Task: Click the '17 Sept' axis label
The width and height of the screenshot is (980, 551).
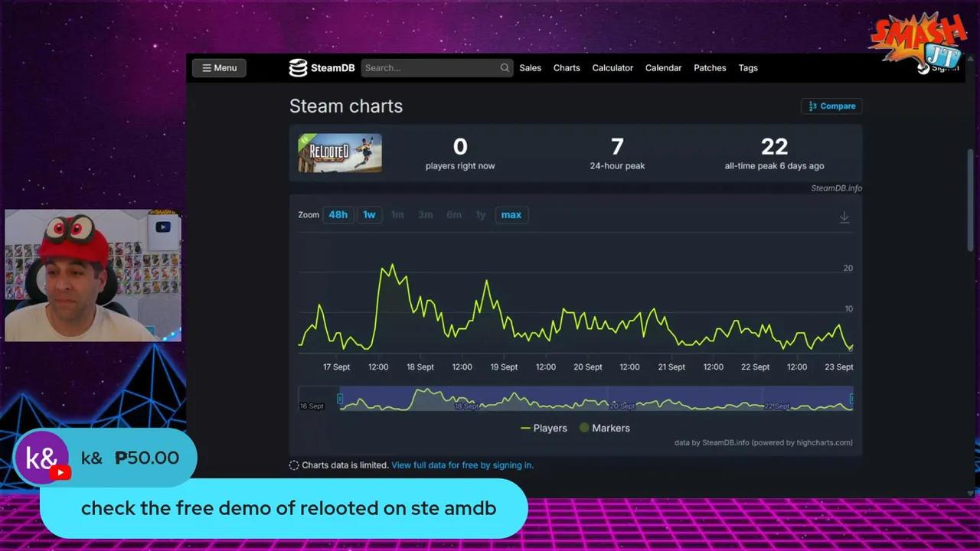Action: pos(336,367)
